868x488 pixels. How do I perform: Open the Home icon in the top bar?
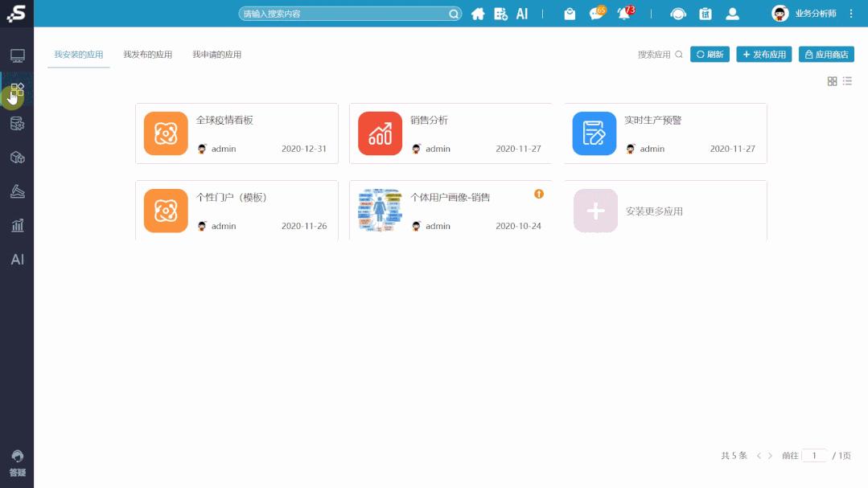(477, 14)
